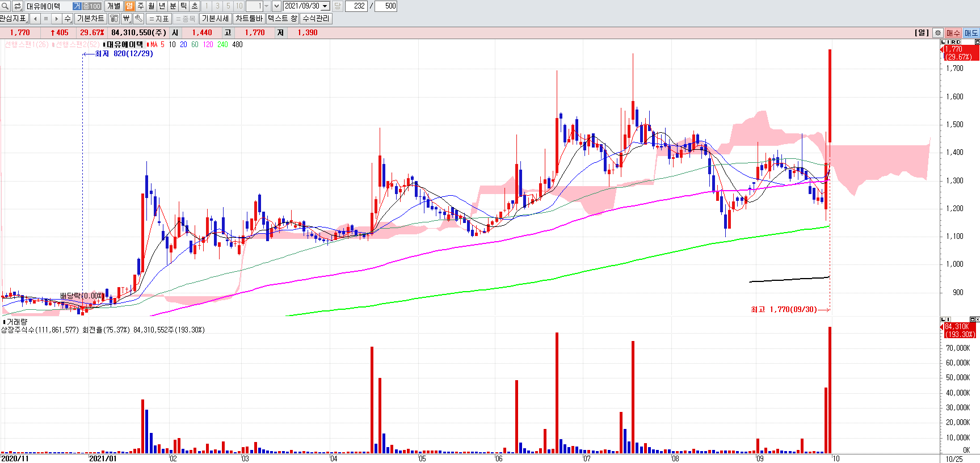Toggle the 거 indicator badge
This screenshot has width=980, height=463.
[x=77, y=6]
